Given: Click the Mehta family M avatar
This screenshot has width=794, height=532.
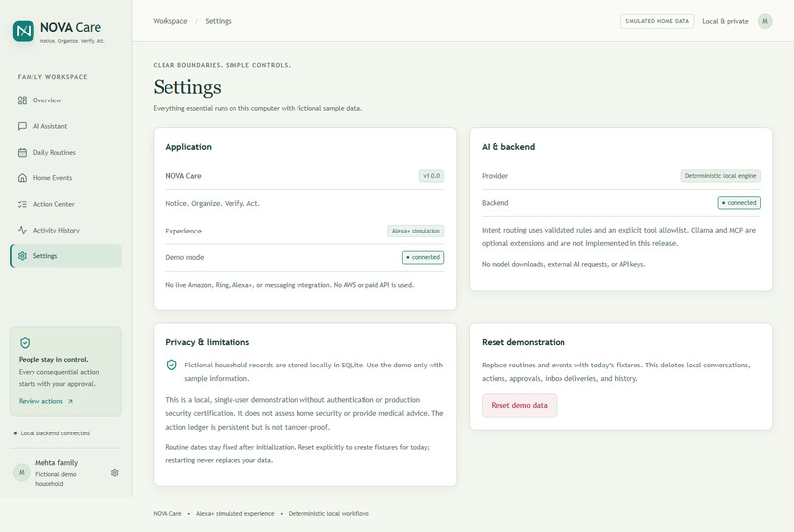Looking at the screenshot, I should click(22, 472).
